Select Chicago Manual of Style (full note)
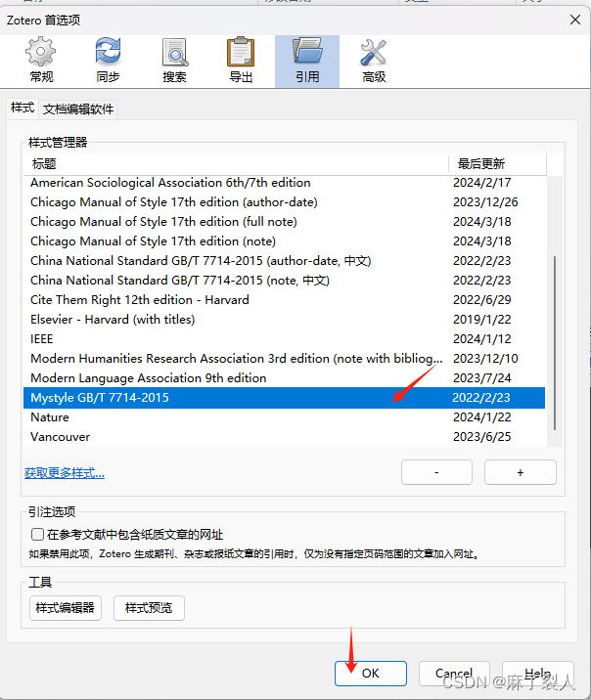The image size is (591, 700). (x=284, y=222)
